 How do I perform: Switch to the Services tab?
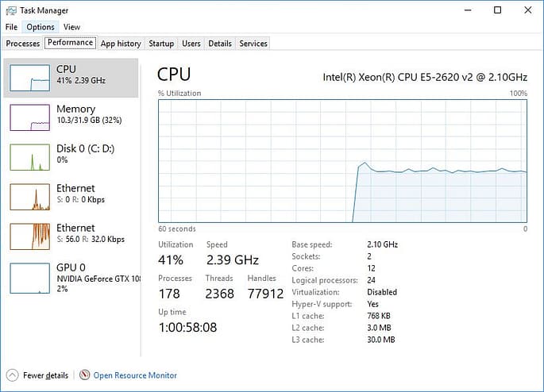click(253, 44)
